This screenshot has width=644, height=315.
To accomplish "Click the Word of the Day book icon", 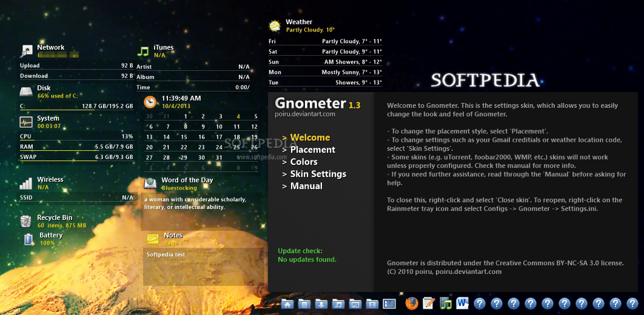I will click(x=150, y=184).
